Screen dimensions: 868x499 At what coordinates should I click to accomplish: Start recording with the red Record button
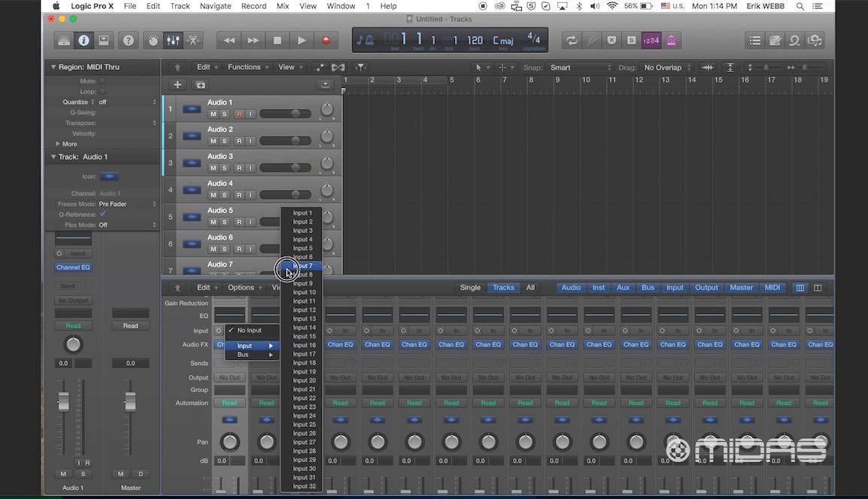(x=326, y=41)
